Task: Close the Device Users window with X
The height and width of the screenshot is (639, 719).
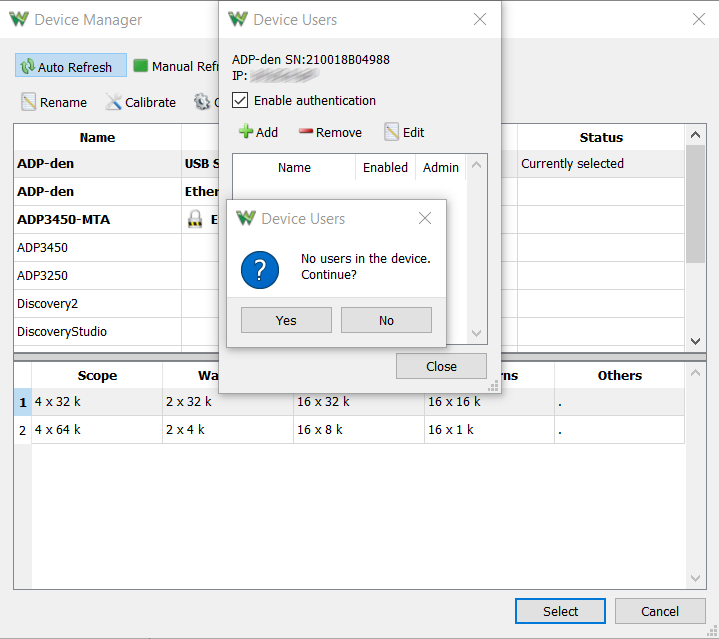Action: [x=480, y=19]
